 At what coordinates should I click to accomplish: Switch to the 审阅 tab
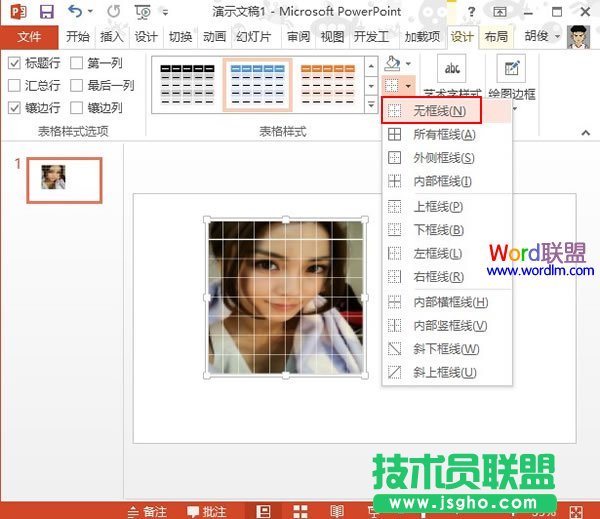[298, 37]
